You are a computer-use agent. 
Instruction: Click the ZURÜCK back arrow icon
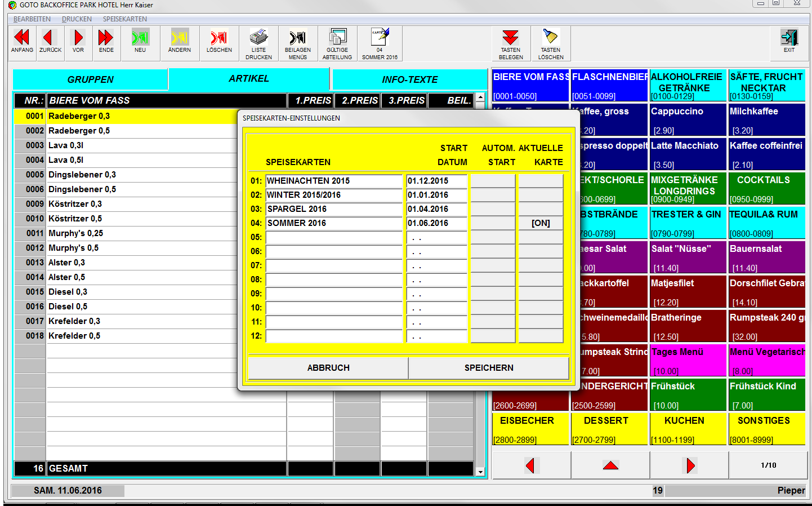coord(50,38)
